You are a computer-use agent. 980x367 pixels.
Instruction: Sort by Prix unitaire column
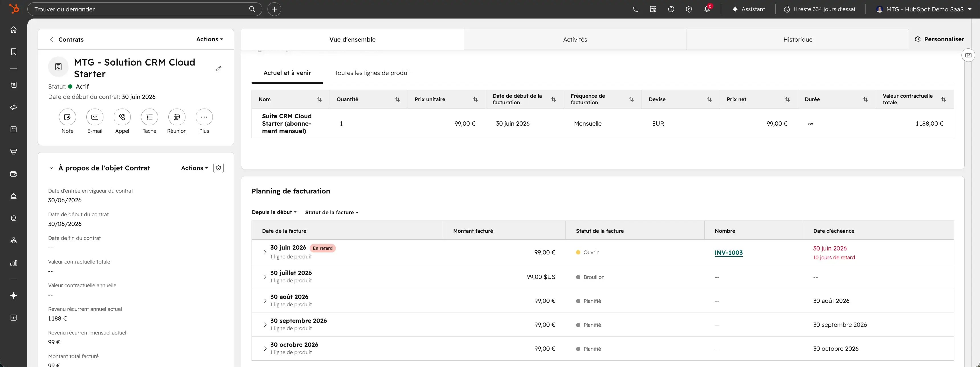coord(475,99)
